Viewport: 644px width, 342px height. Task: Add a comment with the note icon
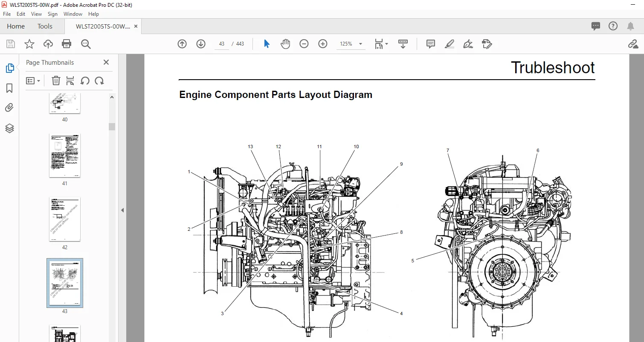coord(431,44)
